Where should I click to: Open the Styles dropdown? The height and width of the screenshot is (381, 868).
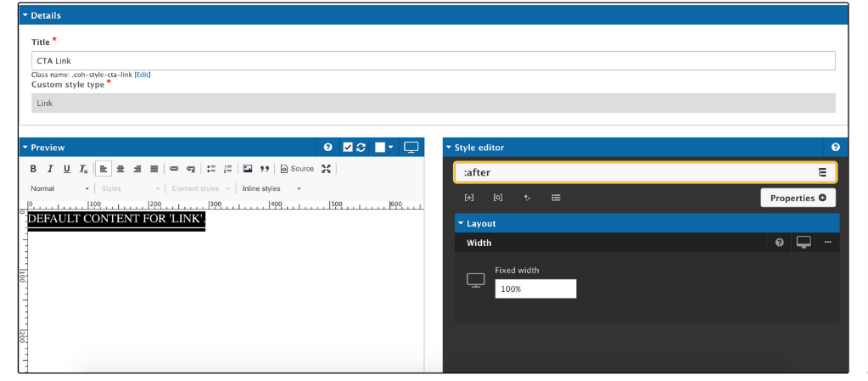(132, 189)
